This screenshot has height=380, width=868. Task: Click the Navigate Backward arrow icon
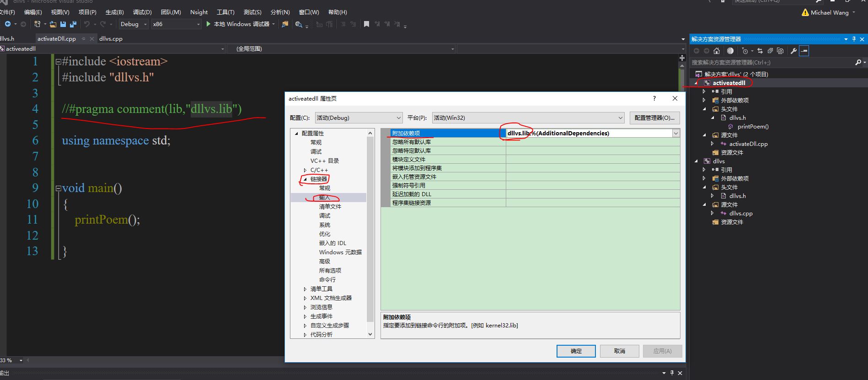coord(8,24)
